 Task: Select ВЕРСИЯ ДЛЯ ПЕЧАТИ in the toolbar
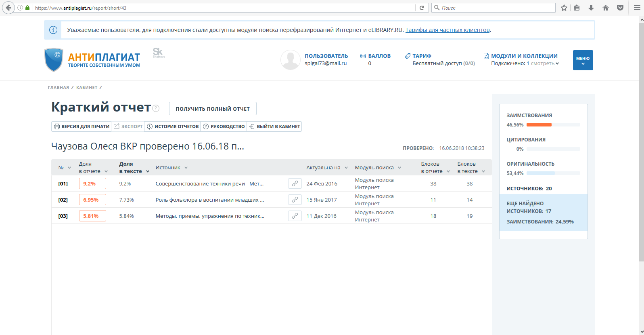click(x=82, y=126)
